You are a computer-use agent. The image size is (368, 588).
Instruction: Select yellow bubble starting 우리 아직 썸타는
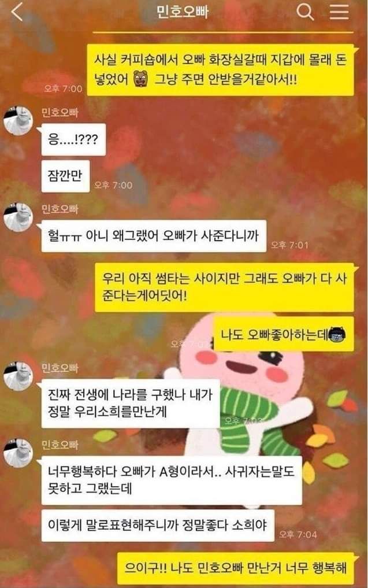(x=225, y=287)
